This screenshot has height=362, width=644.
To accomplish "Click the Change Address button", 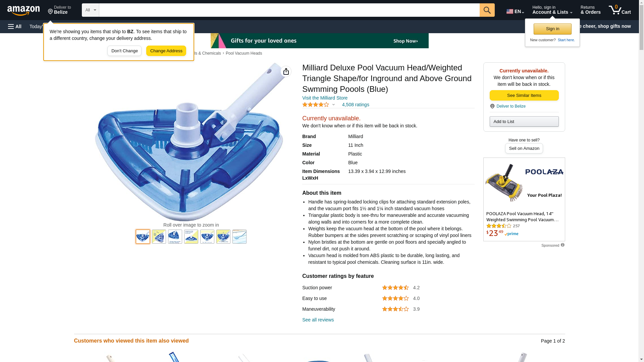I will [166, 51].
